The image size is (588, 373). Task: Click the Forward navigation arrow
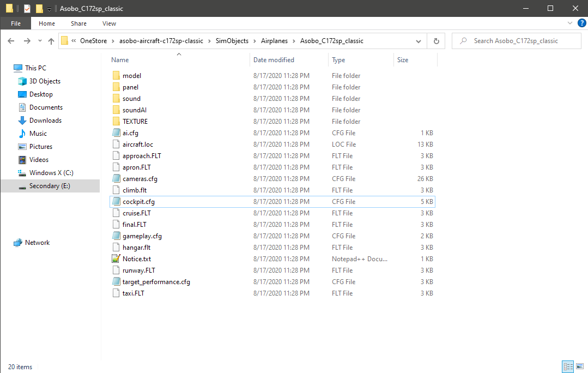pos(27,41)
